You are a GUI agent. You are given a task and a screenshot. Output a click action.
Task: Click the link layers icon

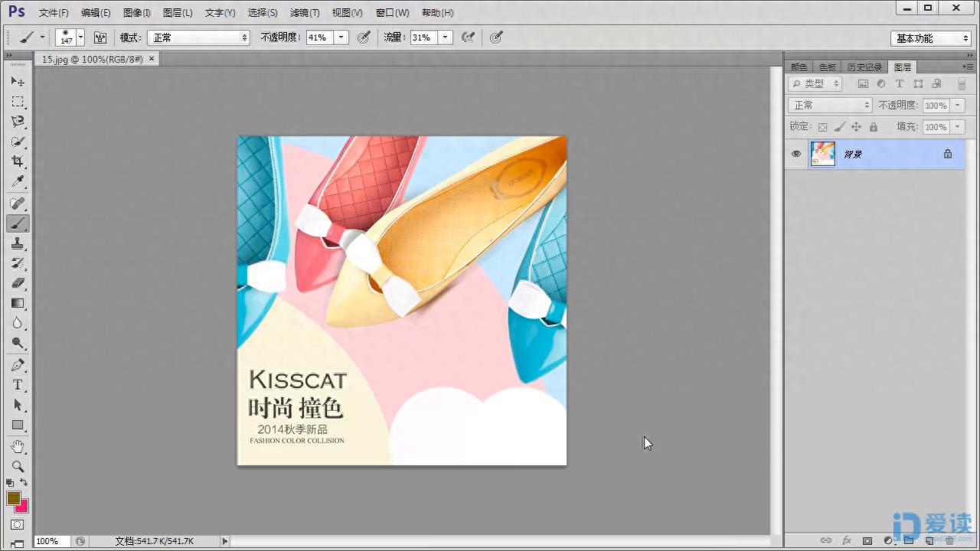[826, 541]
